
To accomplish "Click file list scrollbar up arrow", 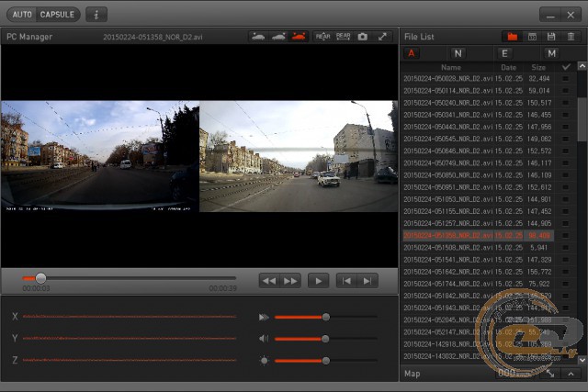I will [x=582, y=66].
